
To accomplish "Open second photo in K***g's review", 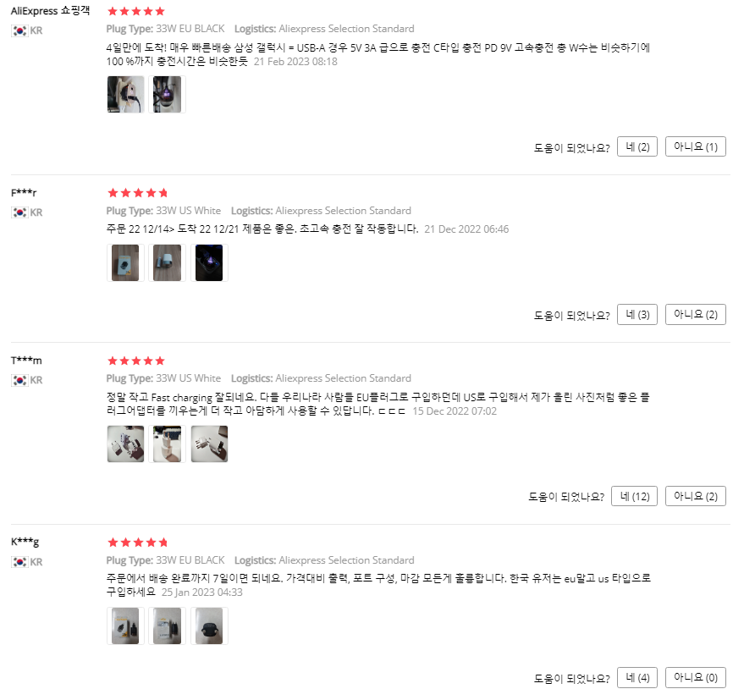I will (x=167, y=626).
